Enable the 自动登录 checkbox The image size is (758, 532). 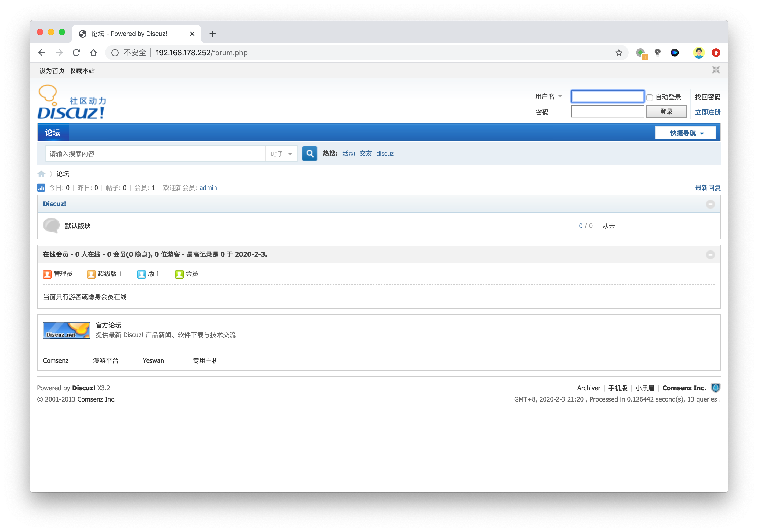click(x=649, y=97)
